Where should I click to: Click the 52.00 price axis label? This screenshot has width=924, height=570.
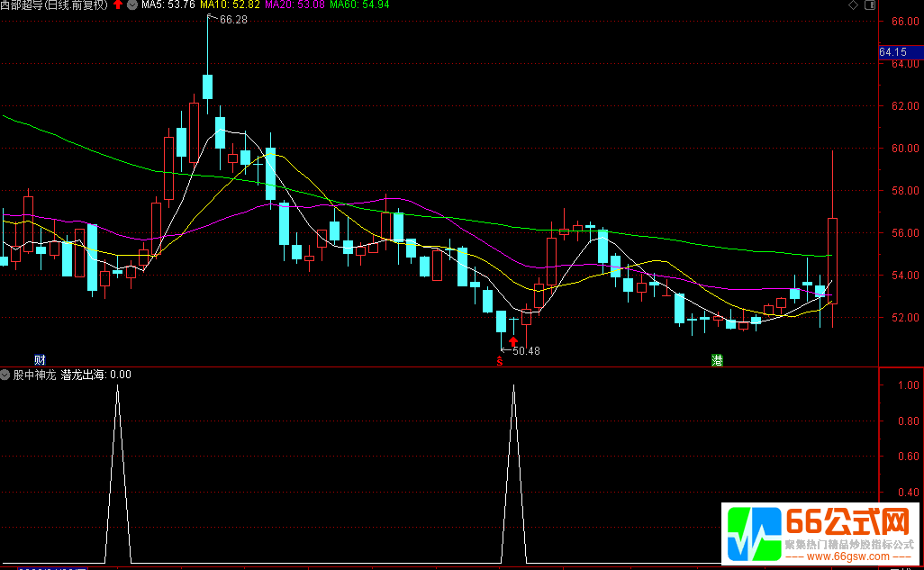[905, 318]
